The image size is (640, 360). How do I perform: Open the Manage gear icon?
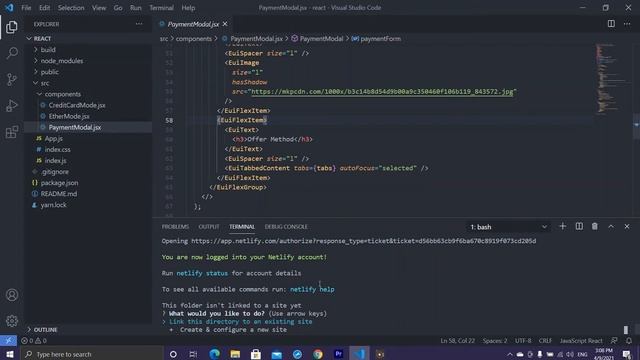click(x=12, y=321)
